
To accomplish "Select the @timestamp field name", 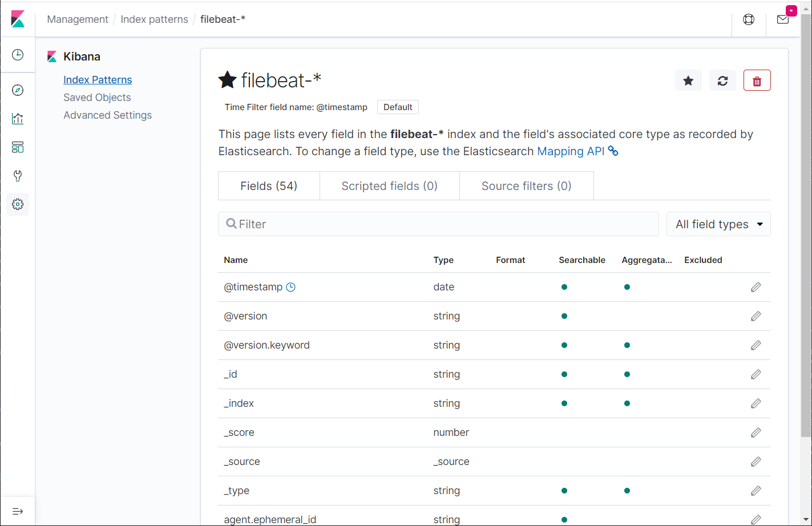I will [x=253, y=287].
